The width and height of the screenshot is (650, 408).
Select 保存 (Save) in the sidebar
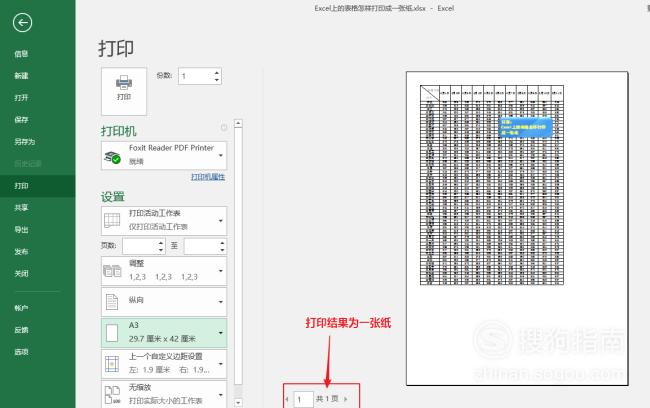21,120
